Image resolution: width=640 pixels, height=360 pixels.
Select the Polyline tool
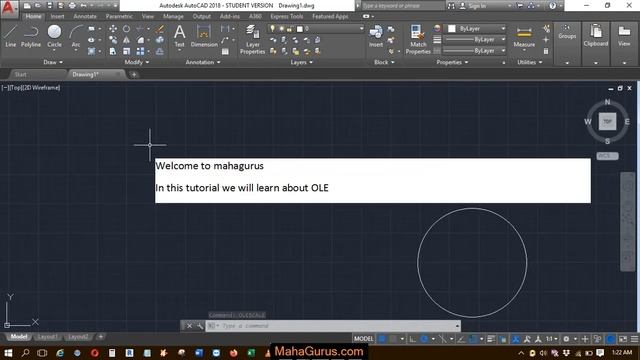(x=31, y=36)
